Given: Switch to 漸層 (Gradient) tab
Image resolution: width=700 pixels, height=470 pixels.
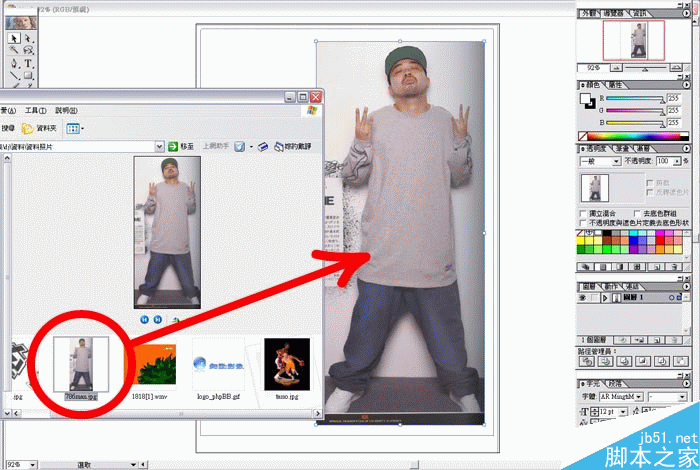Looking at the screenshot, I should (643, 148).
